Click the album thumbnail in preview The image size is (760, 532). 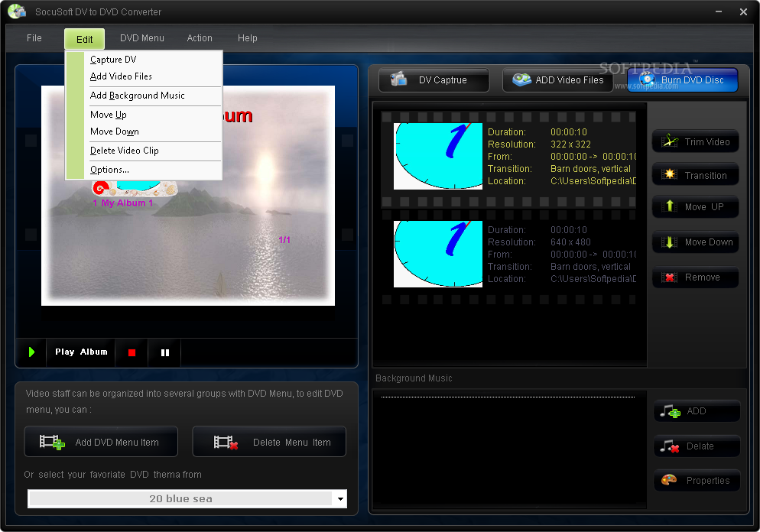click(x=135, y=188)
